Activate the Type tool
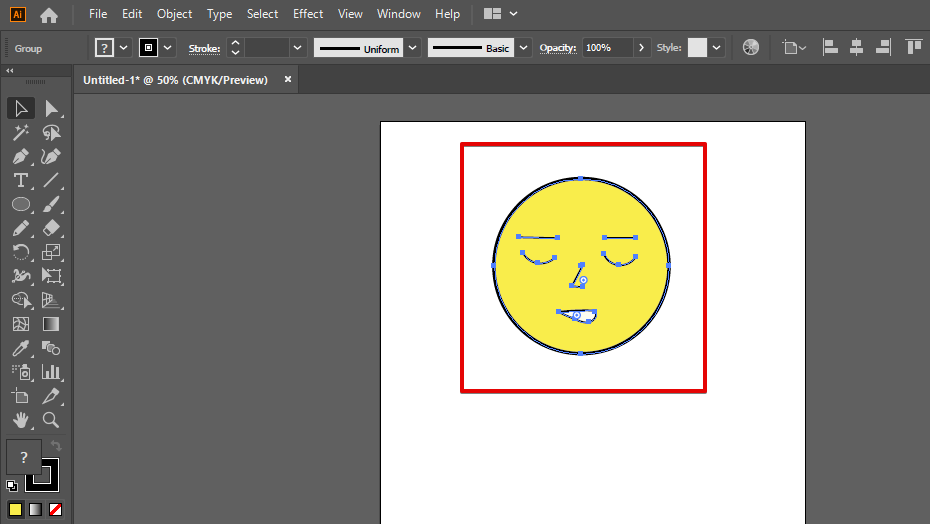The width and height of the screenshot is (930, 524). [20, 180]
